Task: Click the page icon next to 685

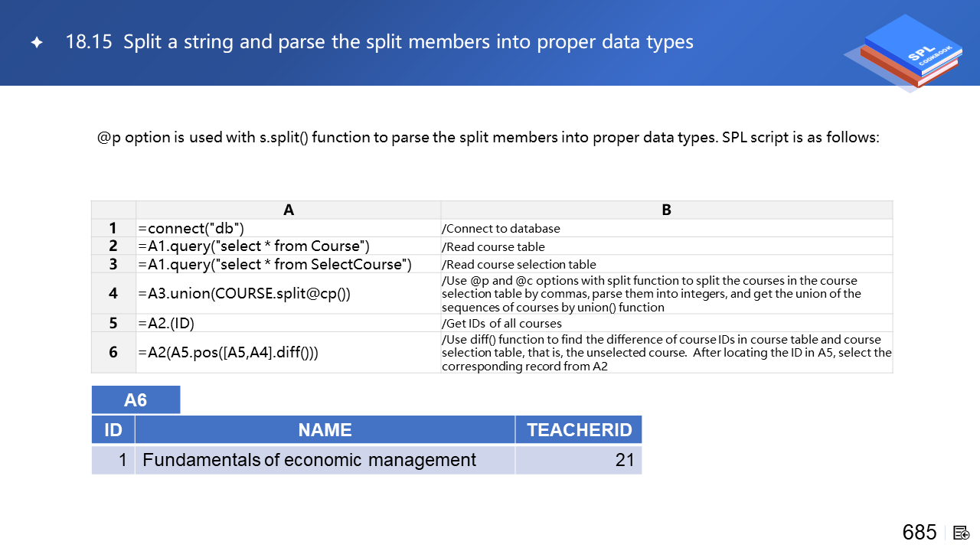Action: (x=962, y=533)
